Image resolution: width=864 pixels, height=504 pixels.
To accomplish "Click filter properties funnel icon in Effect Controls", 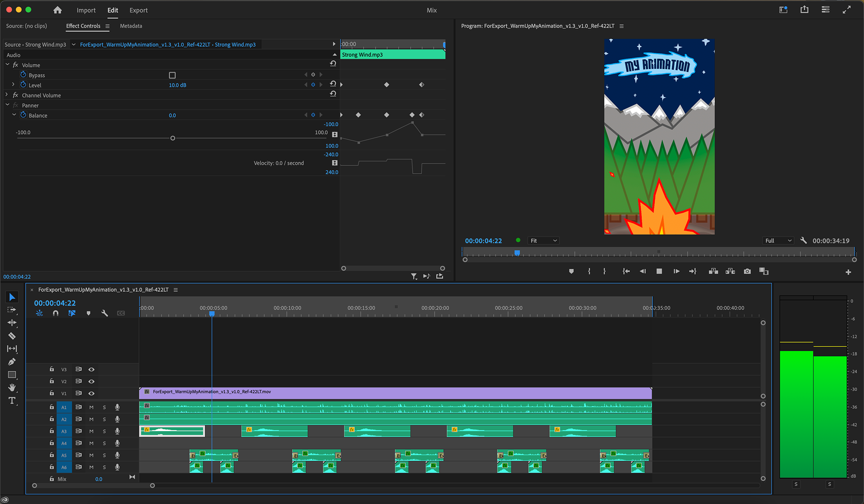I will 414,277.
